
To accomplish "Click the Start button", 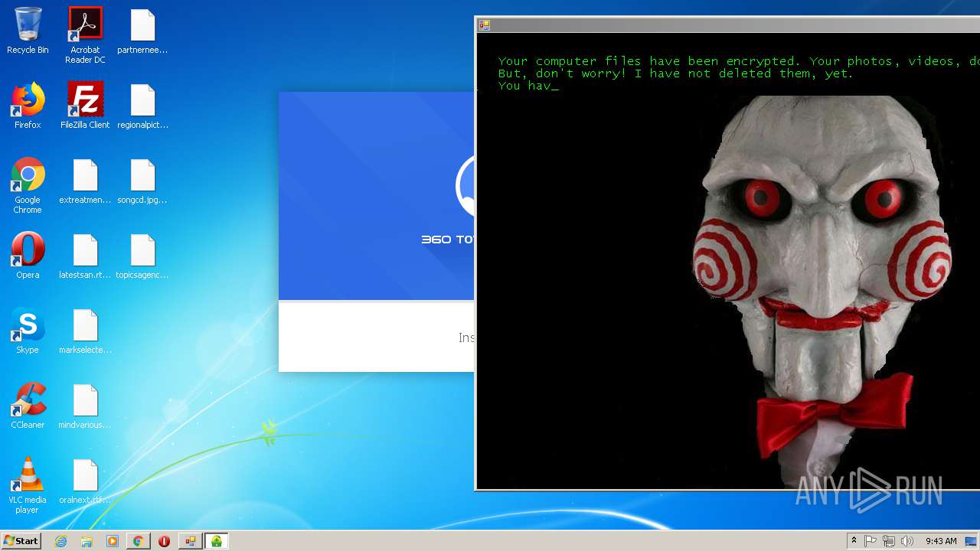I will tap(21, 541).
